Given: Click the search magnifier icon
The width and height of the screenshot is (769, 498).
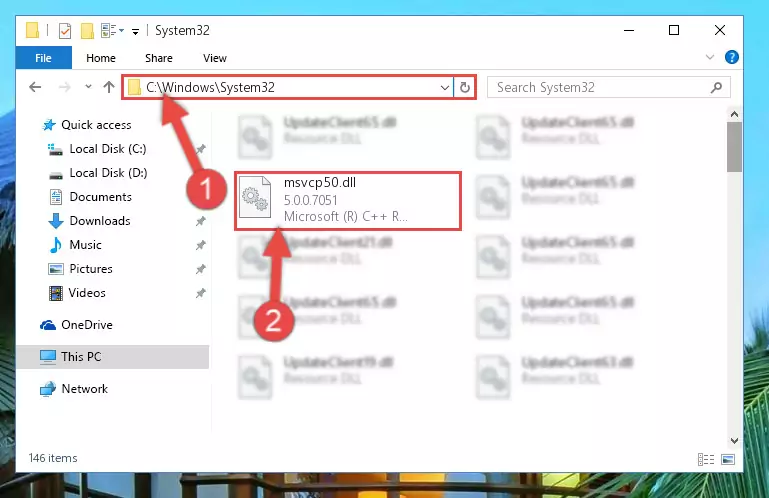Looking at the screenshot, I should point(716,87).
